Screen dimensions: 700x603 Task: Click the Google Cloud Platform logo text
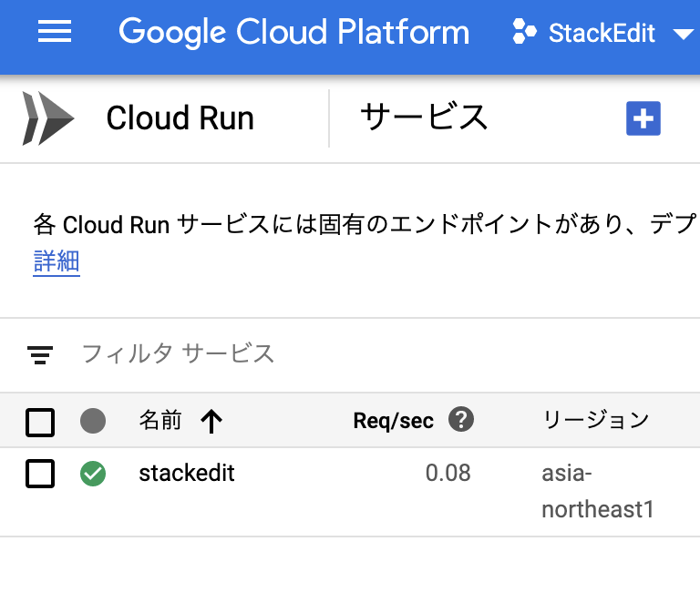294,32
